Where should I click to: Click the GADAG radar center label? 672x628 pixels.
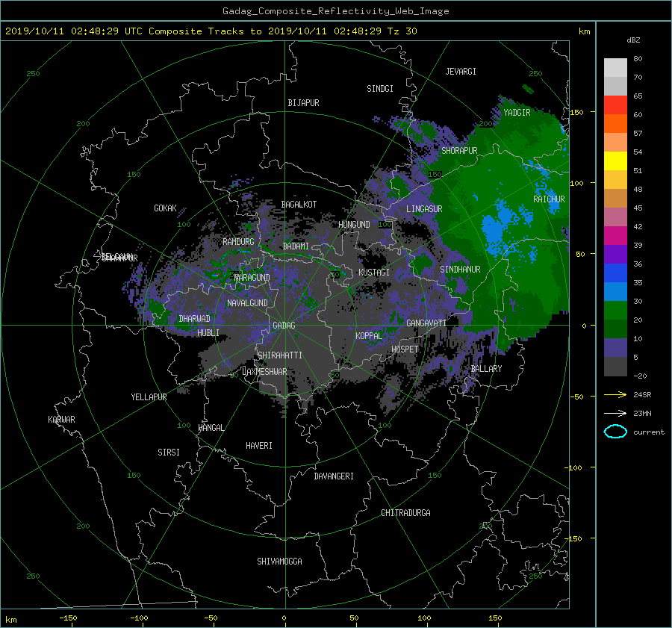tap(284, 326)
